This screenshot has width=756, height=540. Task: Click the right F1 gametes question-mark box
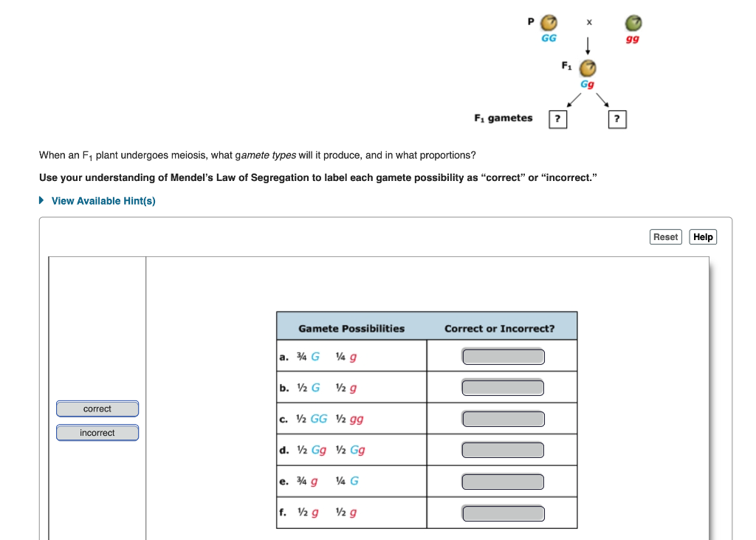[617, 119]
